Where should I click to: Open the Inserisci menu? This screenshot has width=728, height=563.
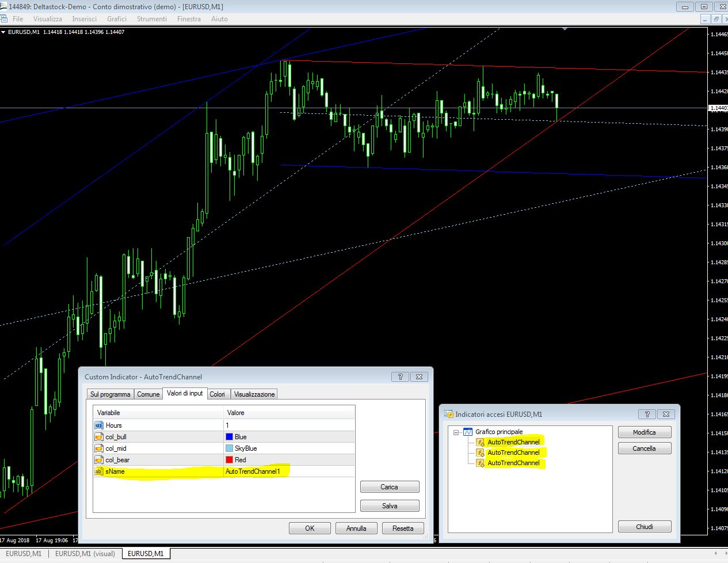tap(84, 19)
